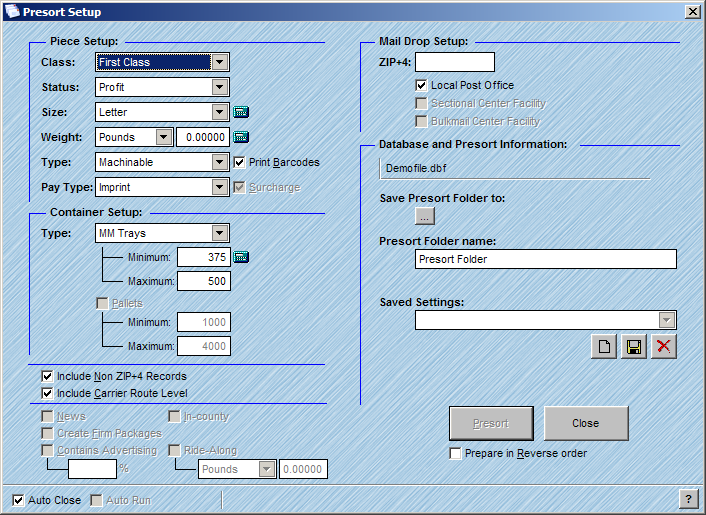The width and height of the screenshot is (706, 515).
Task: Toggle Include Carrier Route Level
Action: pos(47,393)
